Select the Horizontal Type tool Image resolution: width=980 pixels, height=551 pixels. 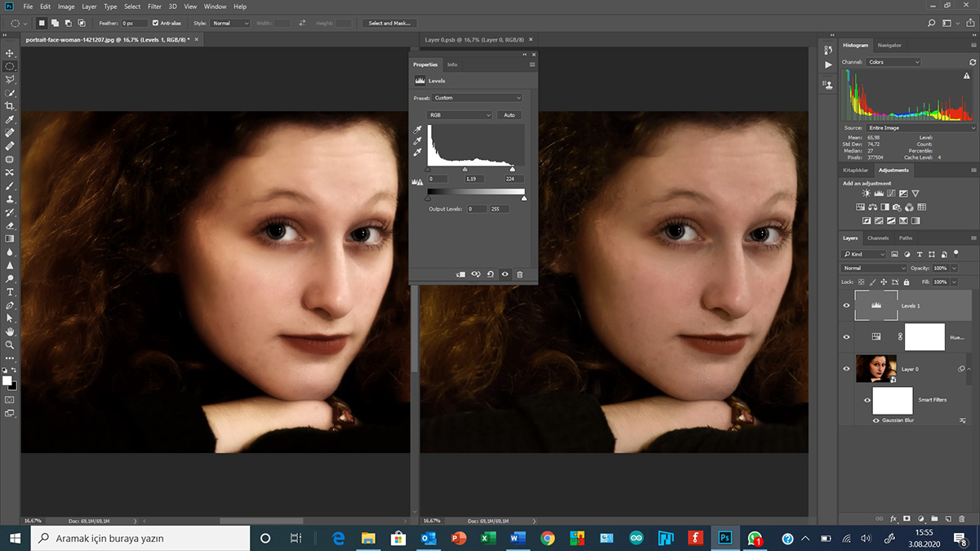tap(10, 291)
